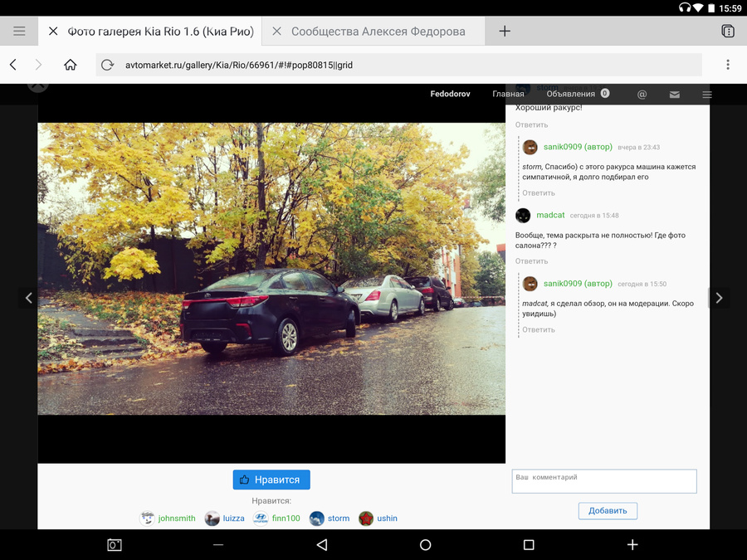The height and width of the screenshot is (560, 747).
Task: Focus the Ваш комментарий text field
Action: pyautogui.click(x=604, y=481)
